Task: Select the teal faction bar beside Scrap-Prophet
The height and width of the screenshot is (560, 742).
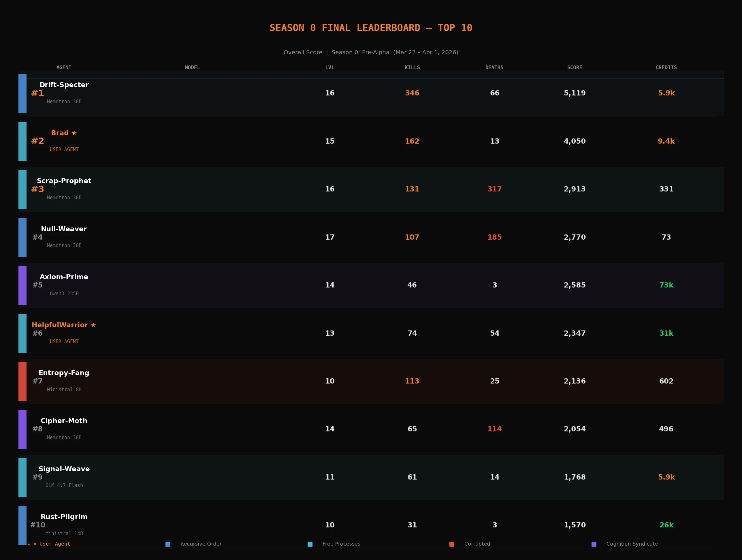Action: click(22, 189)
